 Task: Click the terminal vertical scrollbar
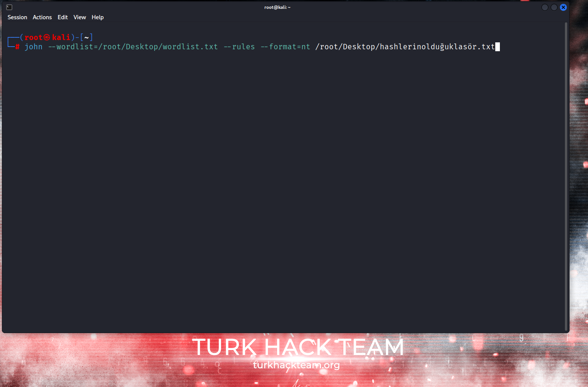(566, 177)
